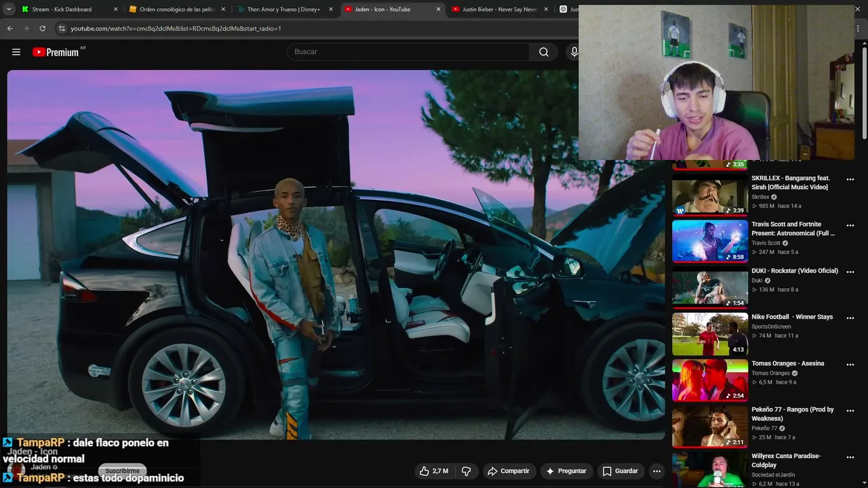
Task: Go to YouTube Premium home logo
Action: [56, 52]
